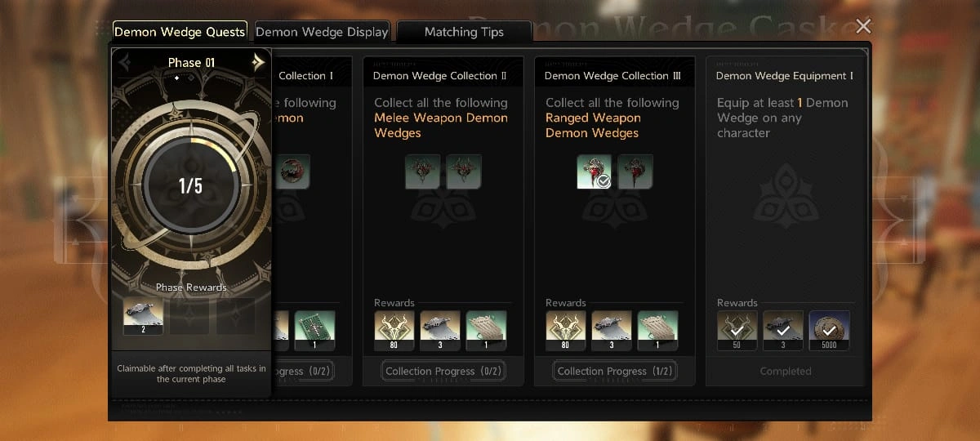Click Collection II reward icon with 3

point(440,331)
